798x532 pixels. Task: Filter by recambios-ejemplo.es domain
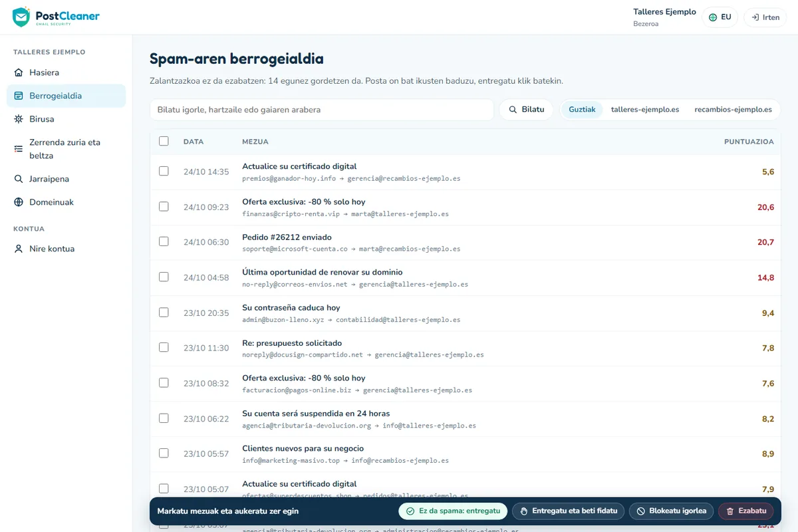click(x=733, y=110)
